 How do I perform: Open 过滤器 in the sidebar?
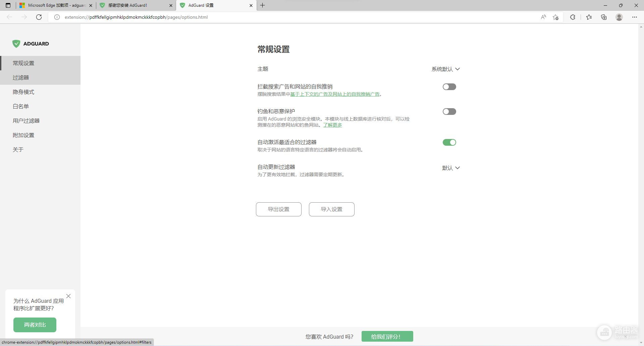pos(40,77)
